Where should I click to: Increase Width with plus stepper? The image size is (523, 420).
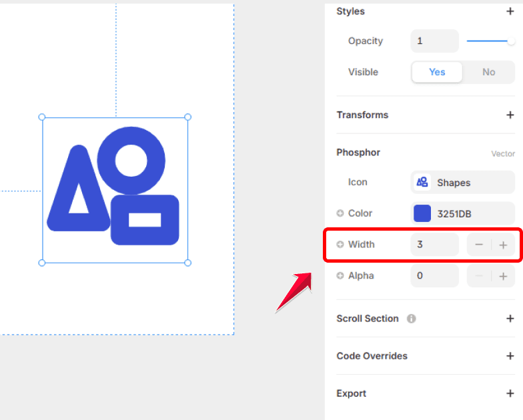[x=503, y=245]
